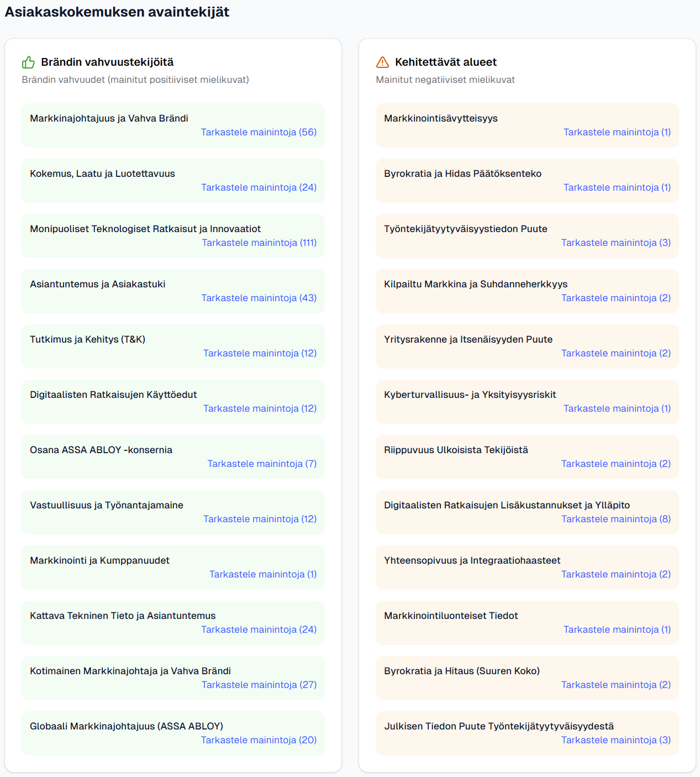View mentions for Kokemus, Laatu ja Luotettavuus
Viewport: 700px width, 777px height.
(x=259, y=187)
